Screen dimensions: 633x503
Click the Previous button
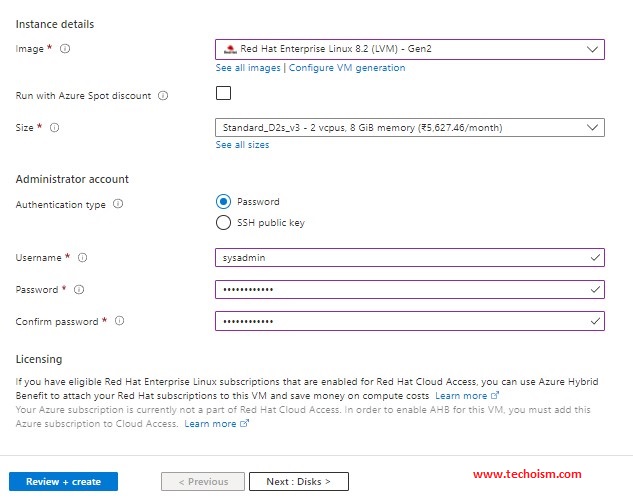coord(203,482)
